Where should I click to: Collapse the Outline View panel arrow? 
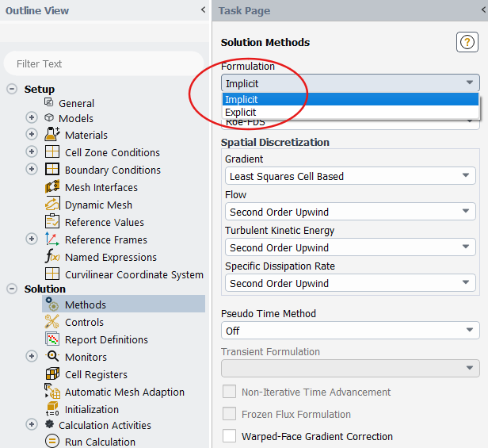204,11
